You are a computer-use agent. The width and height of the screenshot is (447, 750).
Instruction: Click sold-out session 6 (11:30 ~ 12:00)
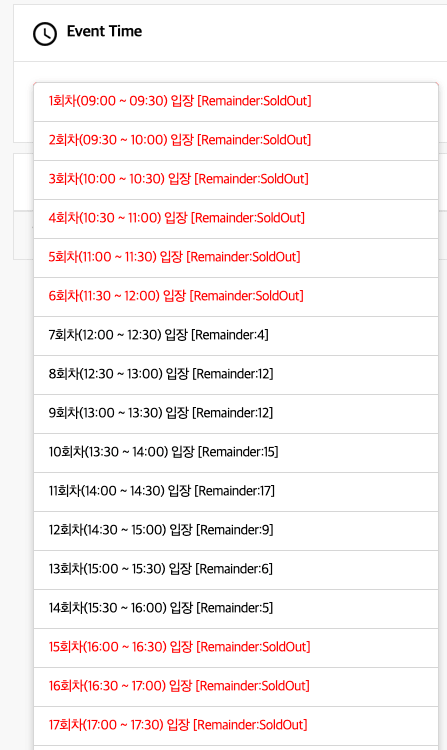coord(236,297)
